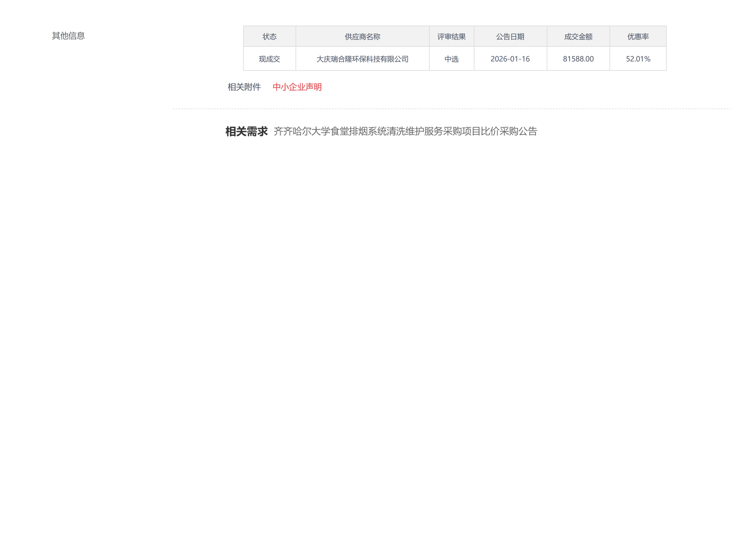
Task: Select the 中选 review result cell
Action: [x=451, y=59]
